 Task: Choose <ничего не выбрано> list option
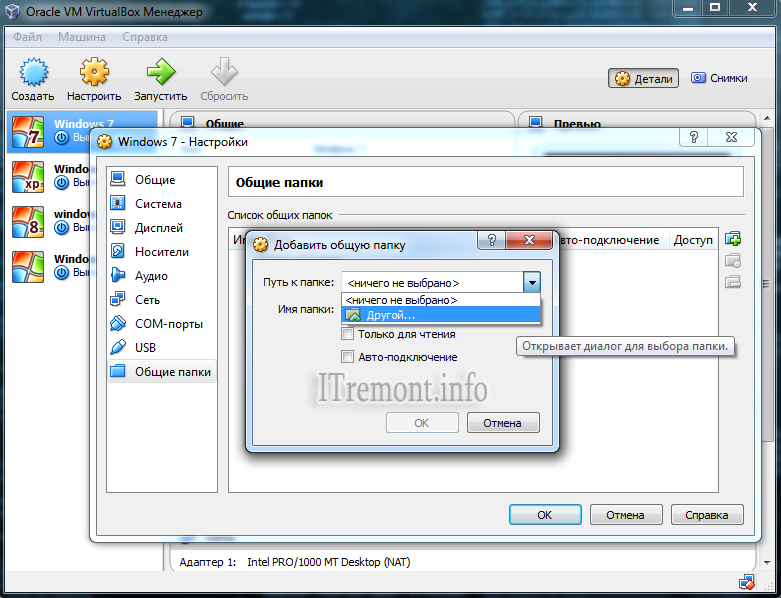tap(441, 300)
